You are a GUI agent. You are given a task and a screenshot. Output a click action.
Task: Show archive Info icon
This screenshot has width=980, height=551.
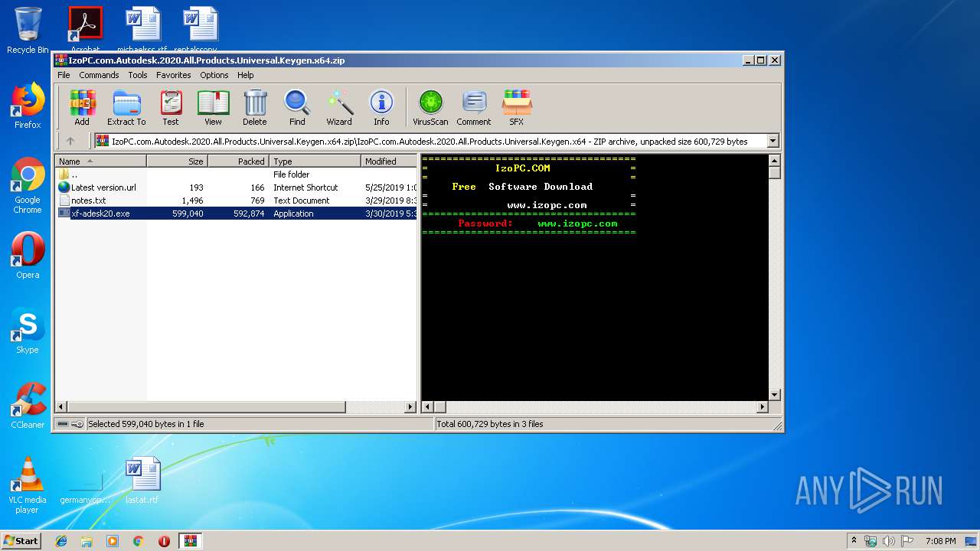click(381, 107)
